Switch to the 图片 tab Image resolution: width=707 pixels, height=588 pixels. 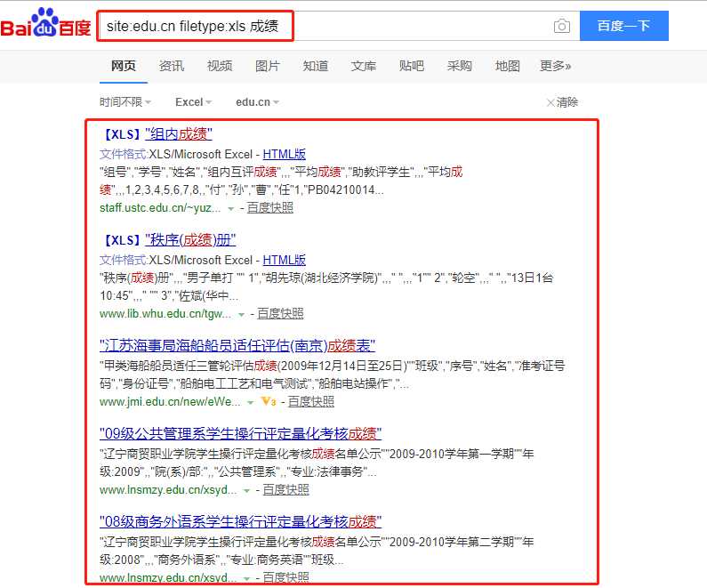268,67
